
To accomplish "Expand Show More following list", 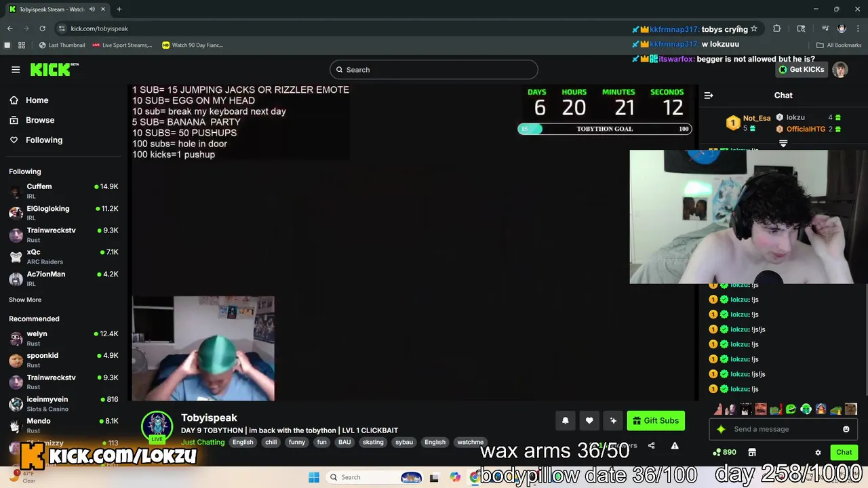I will 25,300.
